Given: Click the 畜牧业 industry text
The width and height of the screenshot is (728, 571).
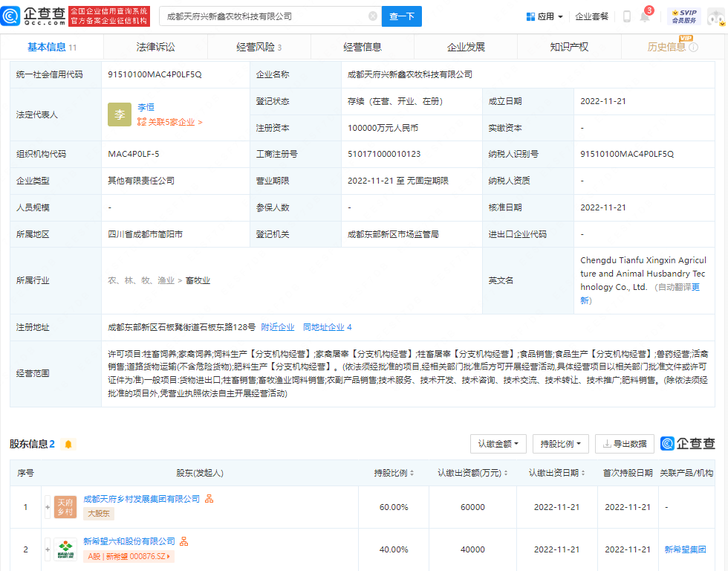Looking at the screenshot, I should point(198,280).
